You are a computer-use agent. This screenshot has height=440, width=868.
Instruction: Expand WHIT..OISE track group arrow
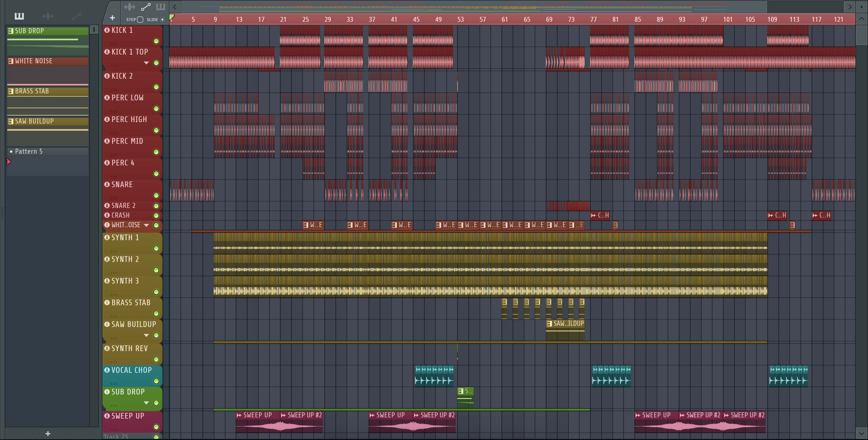146,225
